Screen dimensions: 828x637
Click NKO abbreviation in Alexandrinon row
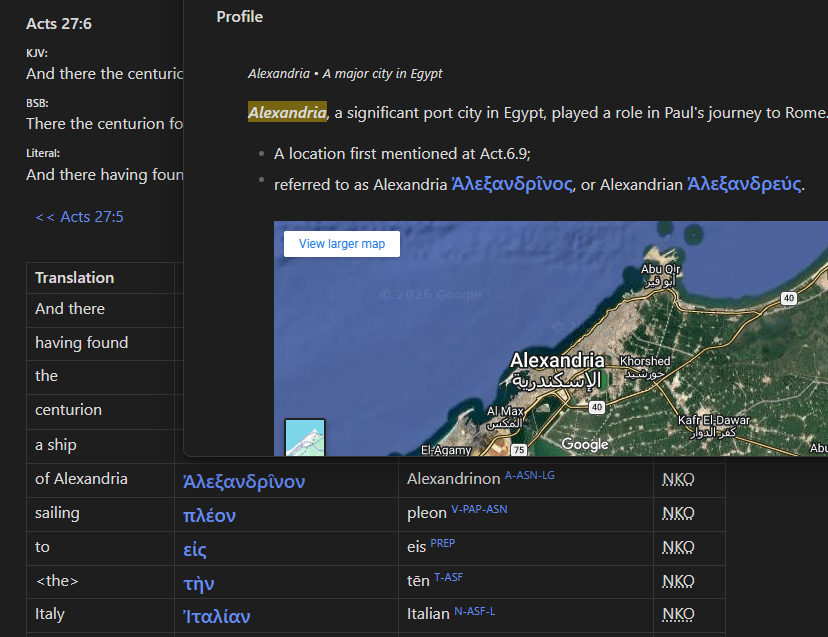pyautogui.click(x=678, y=479)
